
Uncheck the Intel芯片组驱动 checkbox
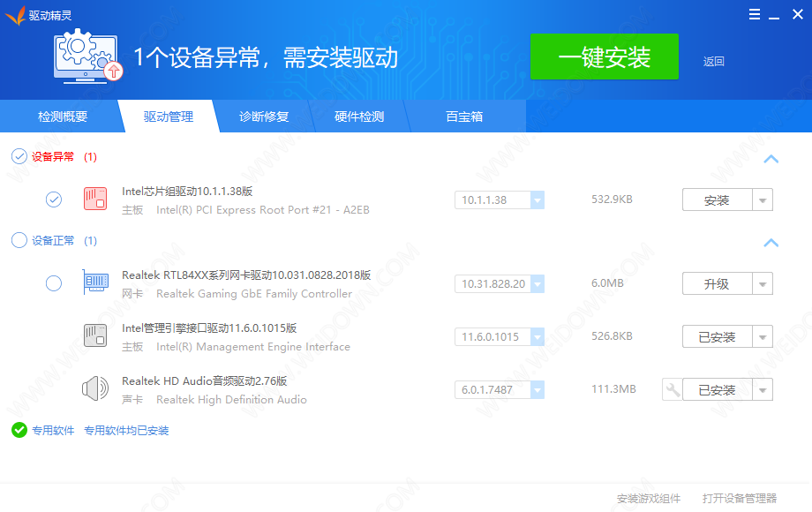(x=54, y=200)
